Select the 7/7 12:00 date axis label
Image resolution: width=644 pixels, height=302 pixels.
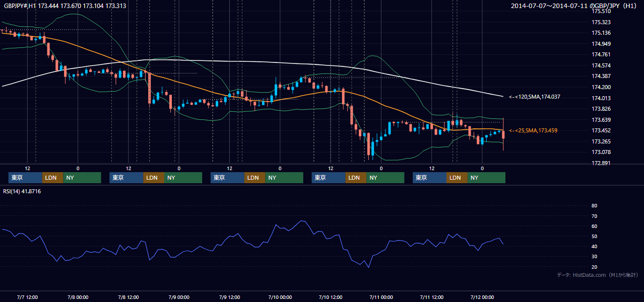point(27,297)
